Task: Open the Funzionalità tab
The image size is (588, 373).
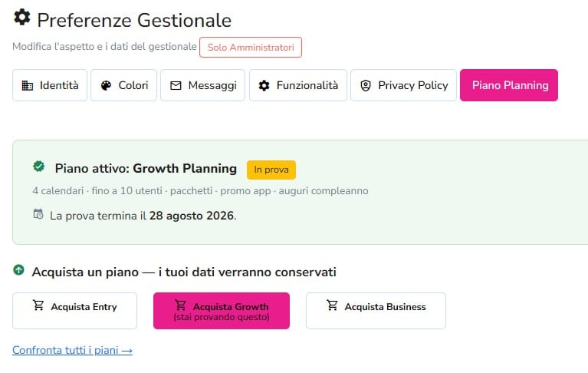Action: tap(298, 85)
